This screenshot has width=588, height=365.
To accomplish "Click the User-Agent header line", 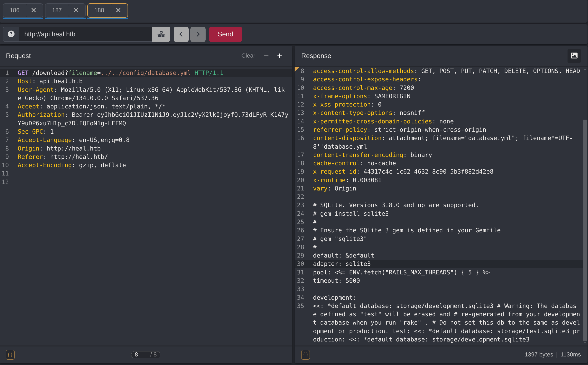I will click(x=151, y=94).
